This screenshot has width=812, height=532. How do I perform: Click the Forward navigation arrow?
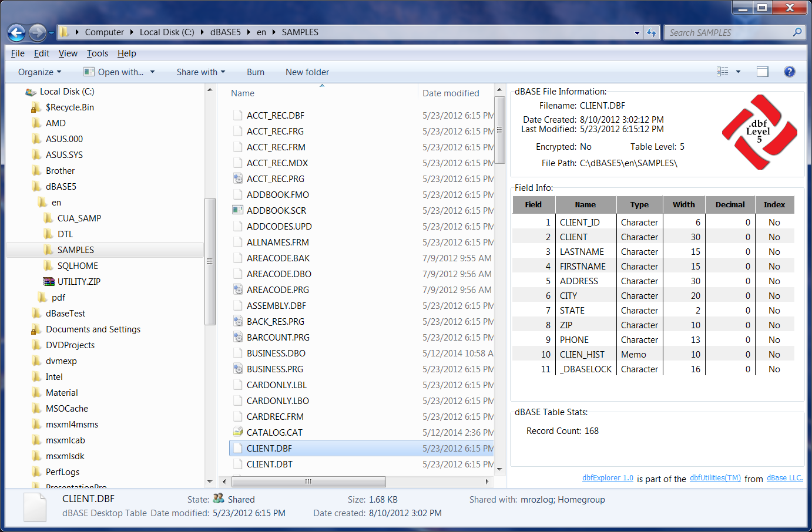point(38,33)
